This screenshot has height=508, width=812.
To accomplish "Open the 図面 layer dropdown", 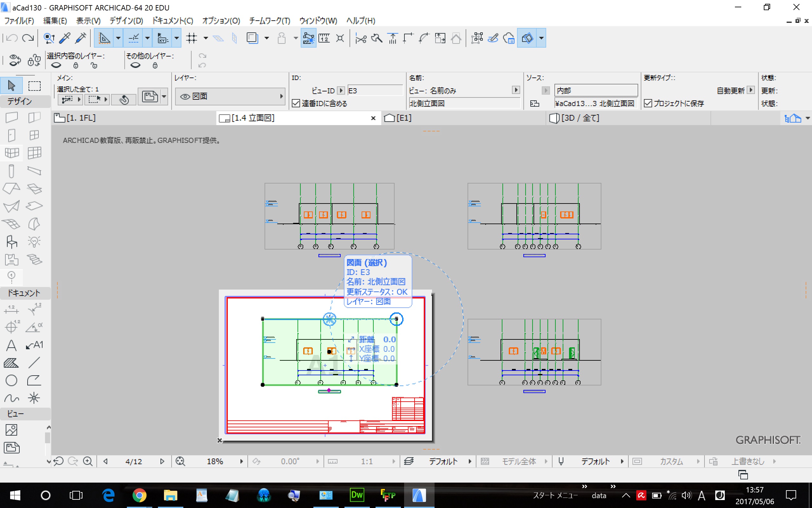I will 230,97.
